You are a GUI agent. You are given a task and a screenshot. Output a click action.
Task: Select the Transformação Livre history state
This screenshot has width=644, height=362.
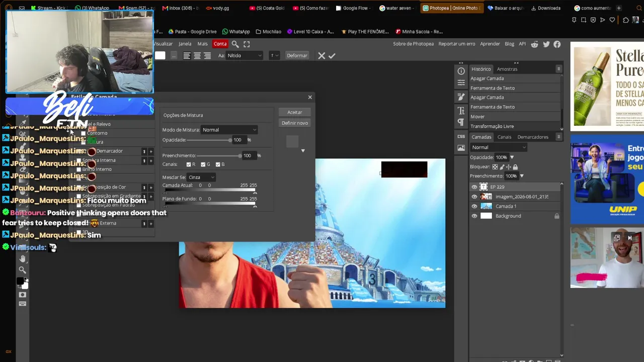(x=514, y=126)
